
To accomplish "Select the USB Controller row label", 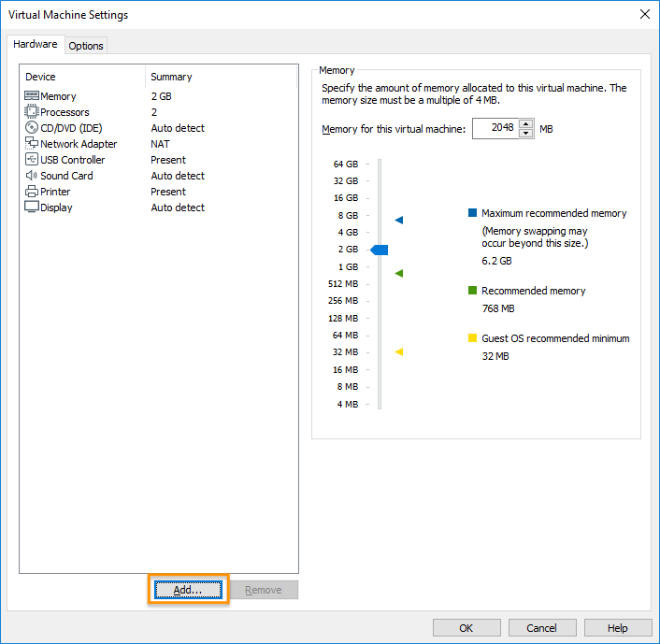I will [72, 160].
